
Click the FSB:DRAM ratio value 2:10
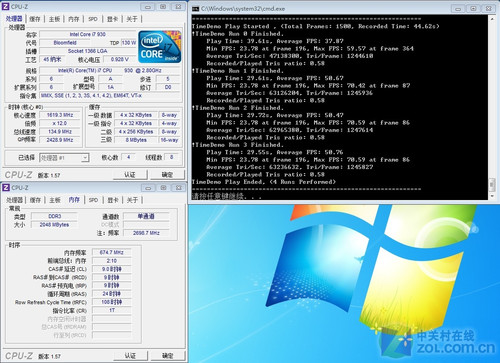click(x=112, y=261)
